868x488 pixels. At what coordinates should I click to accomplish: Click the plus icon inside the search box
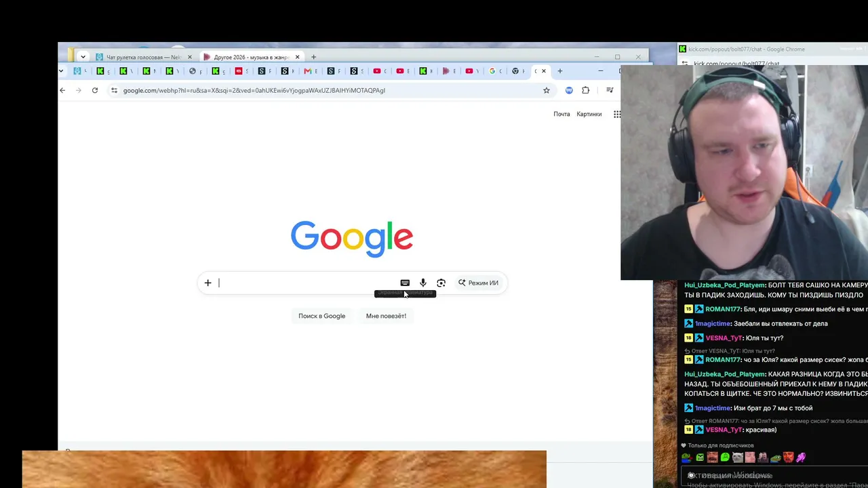[208, 283]
